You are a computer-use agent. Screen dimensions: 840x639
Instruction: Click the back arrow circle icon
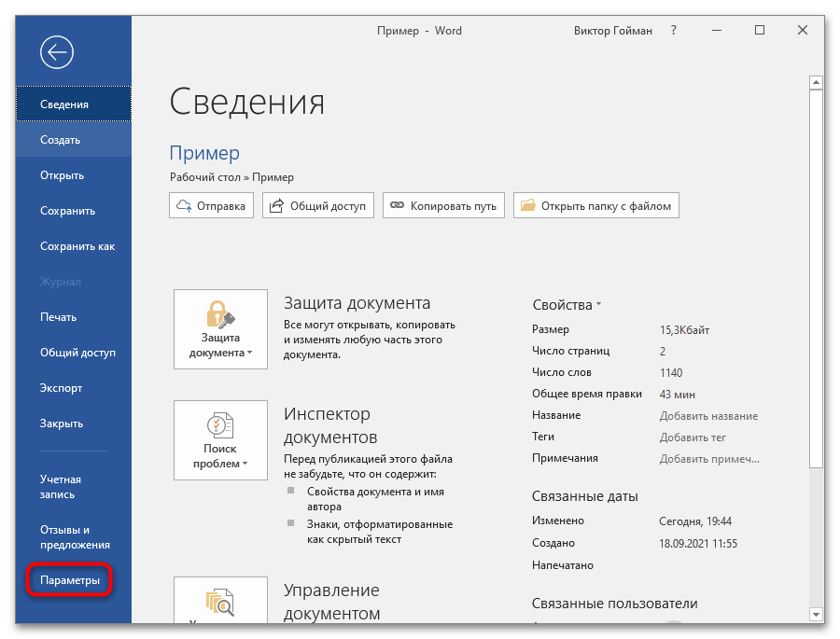coord(57,53)
